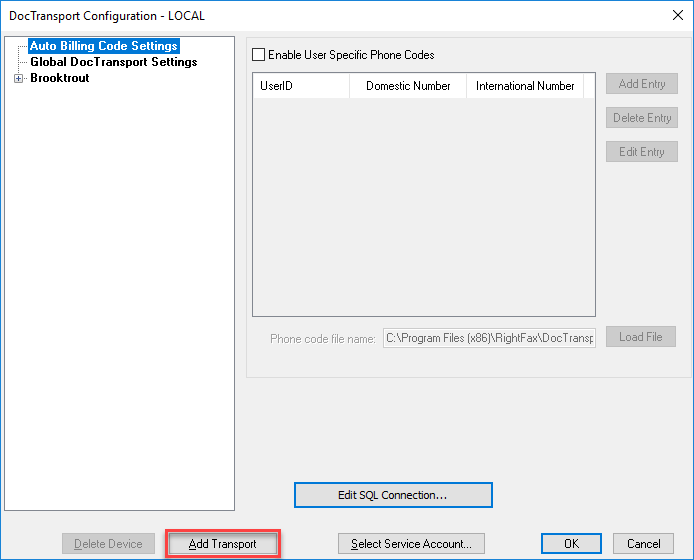Select Global DocTransport Settings in tree
The width and height of the screenshot is (694, 560).
113,62
